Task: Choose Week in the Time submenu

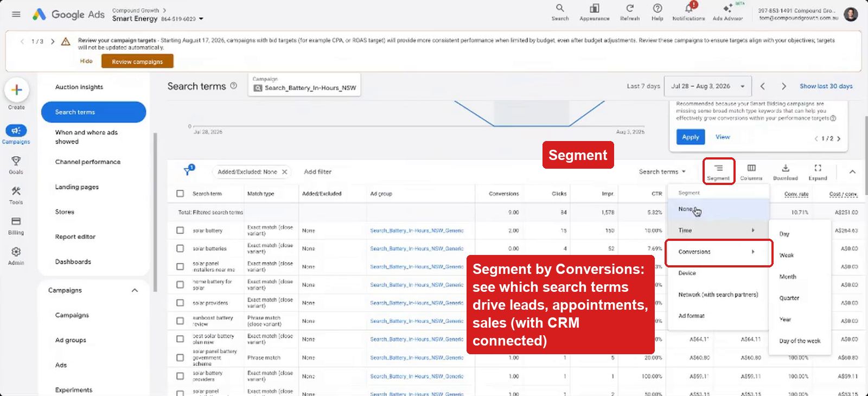Action: click(x=800, y=255)
